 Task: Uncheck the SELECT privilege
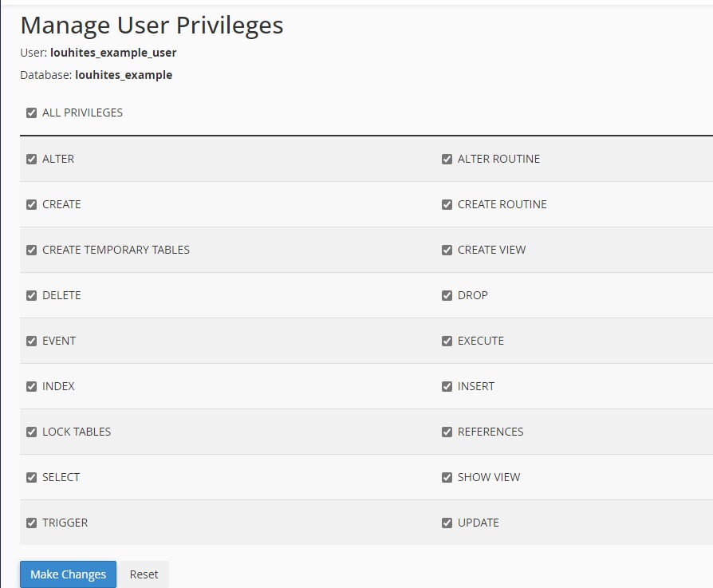(x=32, y=478)
